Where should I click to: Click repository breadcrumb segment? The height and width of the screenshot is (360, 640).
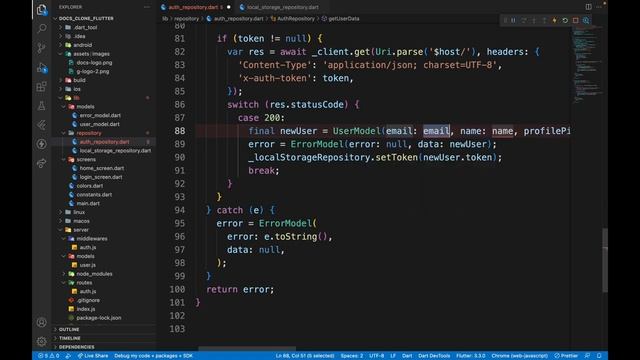pyautogui.click(x=187, y=19)
